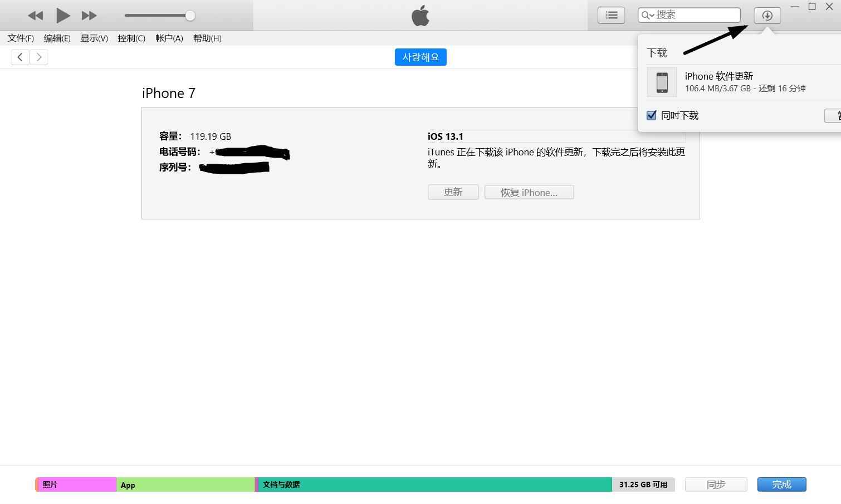Adjust the volume slider
This screenshot has width=841, height=504.
[x=189, y=15]
